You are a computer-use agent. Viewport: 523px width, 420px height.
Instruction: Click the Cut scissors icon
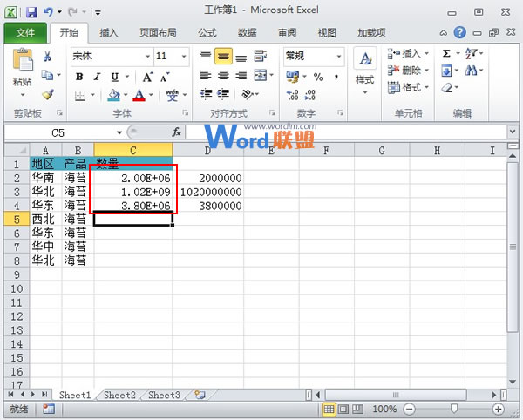(47, 57)
